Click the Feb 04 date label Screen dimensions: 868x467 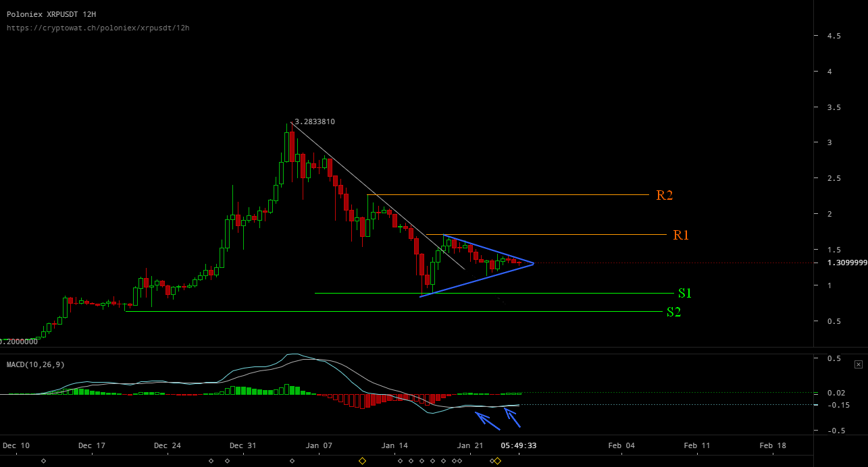[621, 445]
